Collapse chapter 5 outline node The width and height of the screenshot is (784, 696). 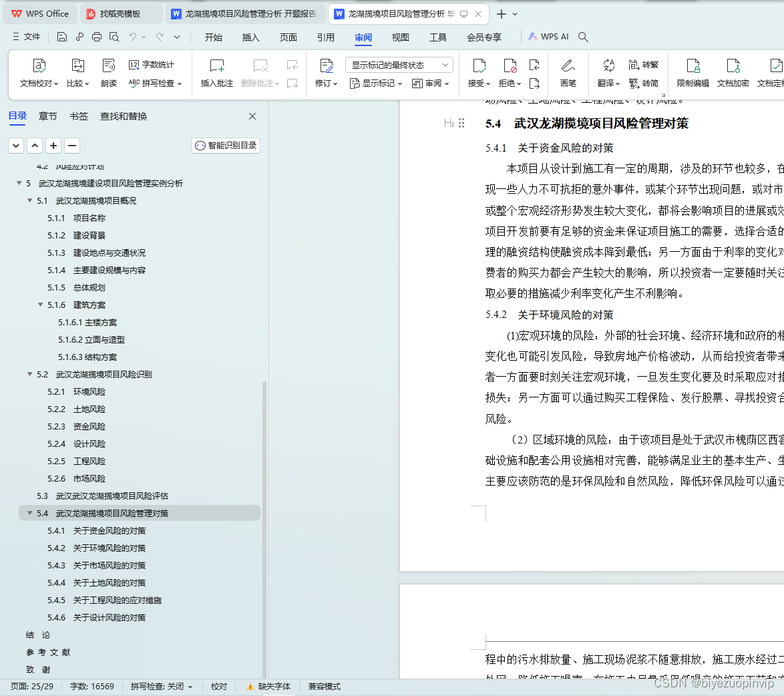pos(19,183)
